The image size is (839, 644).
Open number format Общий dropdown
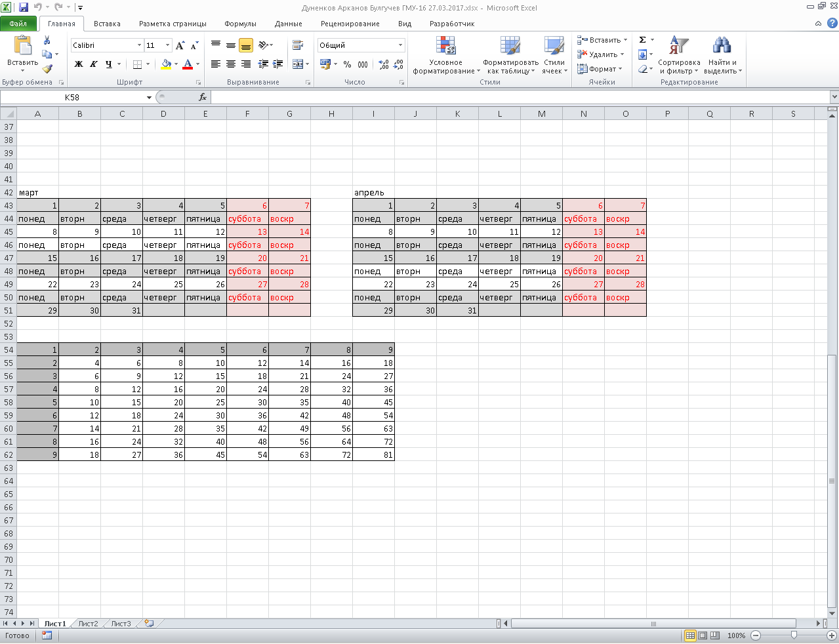(400, 45)
